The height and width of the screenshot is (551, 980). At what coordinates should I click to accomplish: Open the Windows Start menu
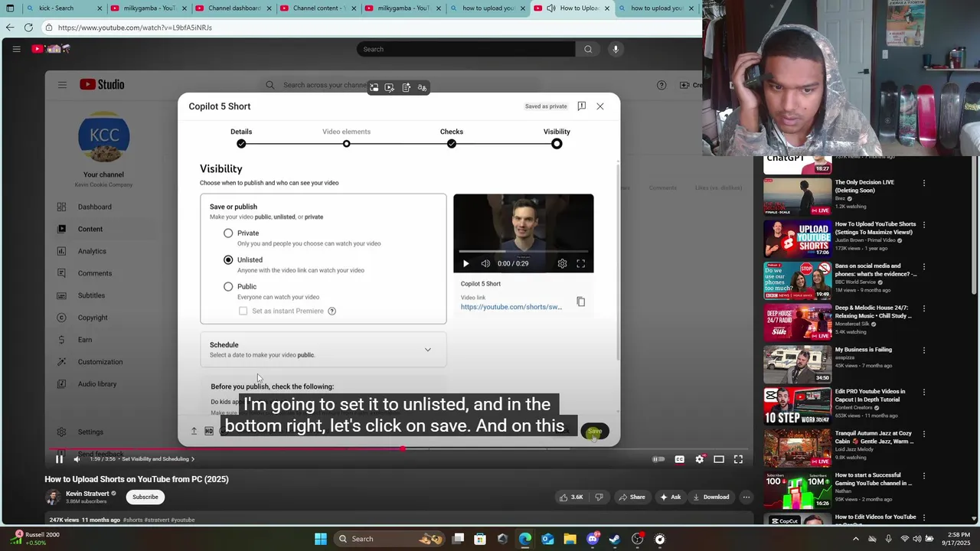(x=321, y=539)
